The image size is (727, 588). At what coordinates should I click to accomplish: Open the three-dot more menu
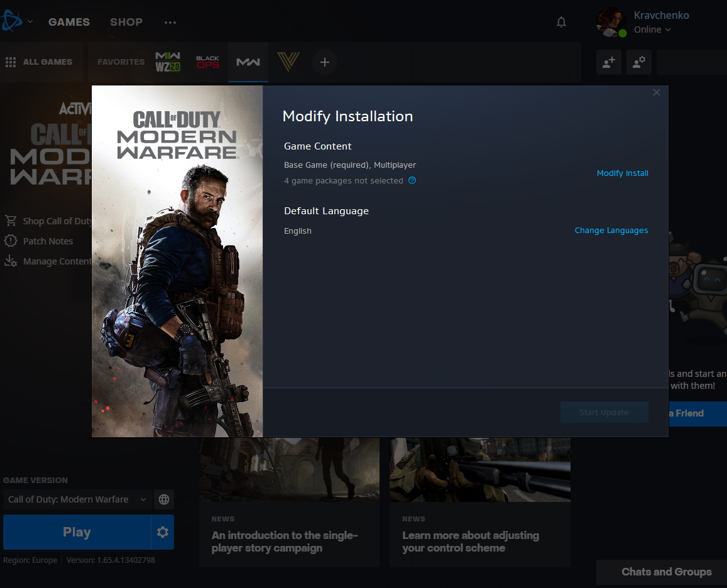coord(170,22)
